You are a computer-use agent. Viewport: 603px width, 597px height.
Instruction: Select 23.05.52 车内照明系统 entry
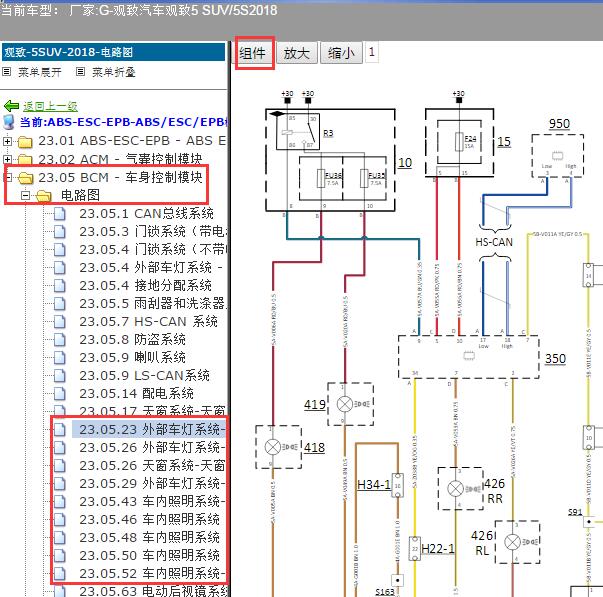click(152, 574)
